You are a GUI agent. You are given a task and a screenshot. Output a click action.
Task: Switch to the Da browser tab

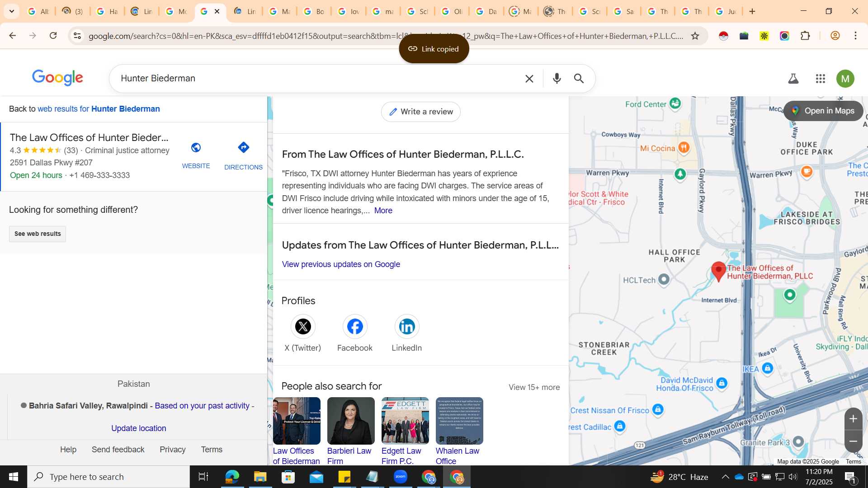tap(486, 11)
